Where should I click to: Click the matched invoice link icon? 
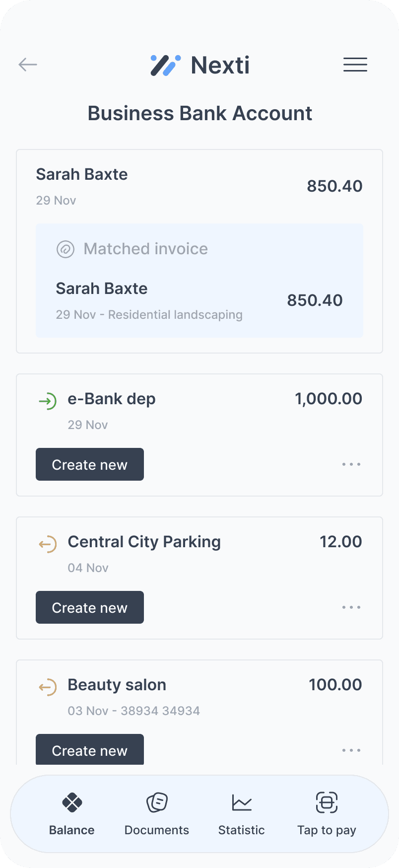(66, 249)
